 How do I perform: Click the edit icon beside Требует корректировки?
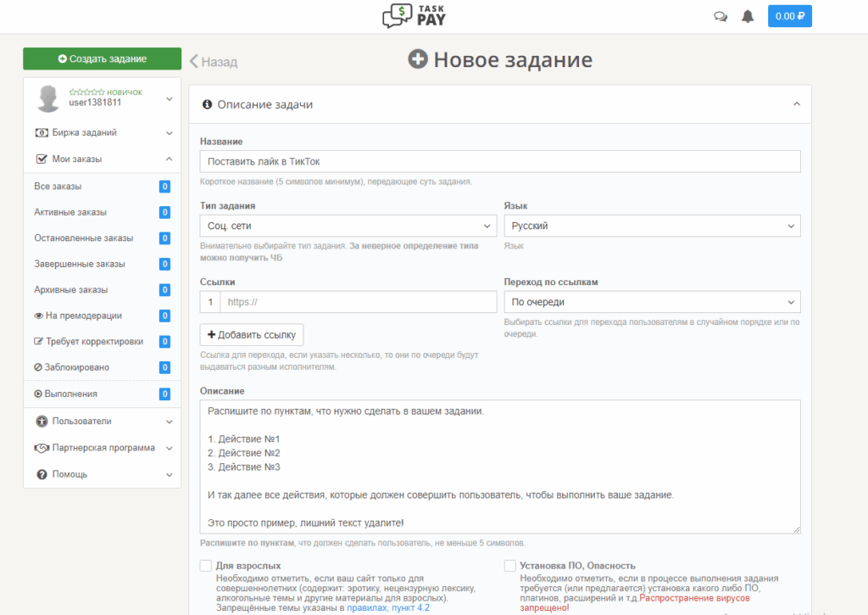click(x=38, y=341)
